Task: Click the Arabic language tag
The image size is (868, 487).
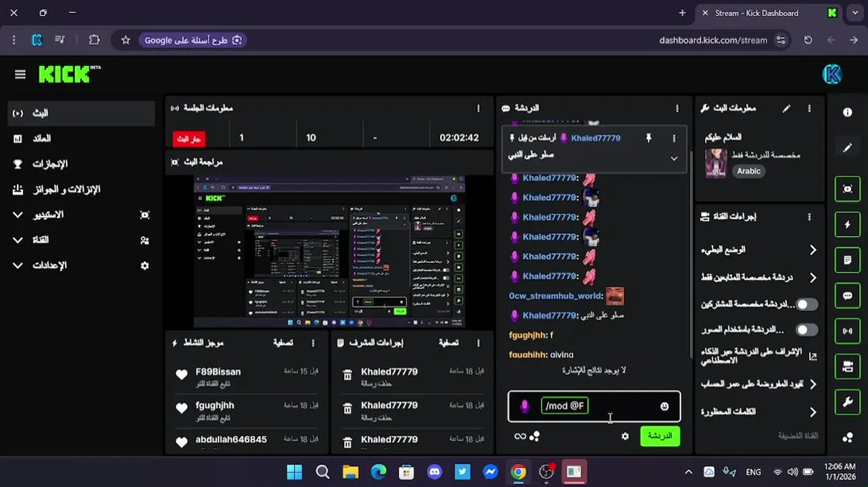Action: [748, 171]
